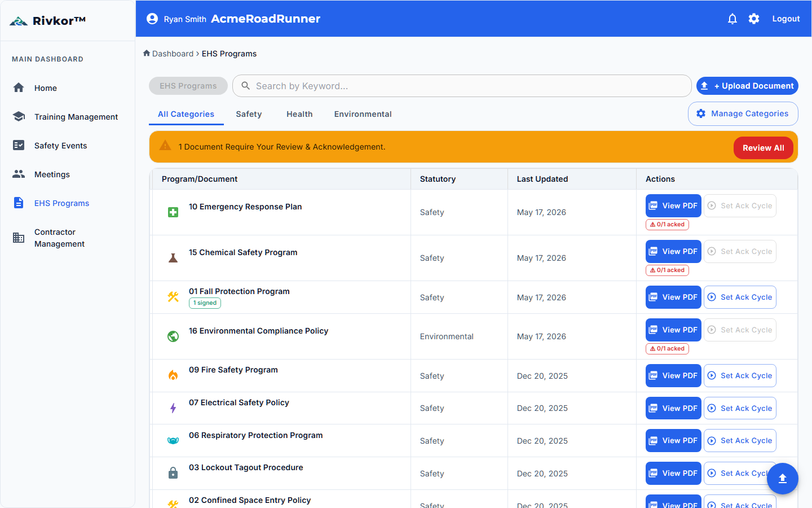Viewport: 812px width, 508px height.
Task: Click the Review All button
Action: tap(763, 148)
